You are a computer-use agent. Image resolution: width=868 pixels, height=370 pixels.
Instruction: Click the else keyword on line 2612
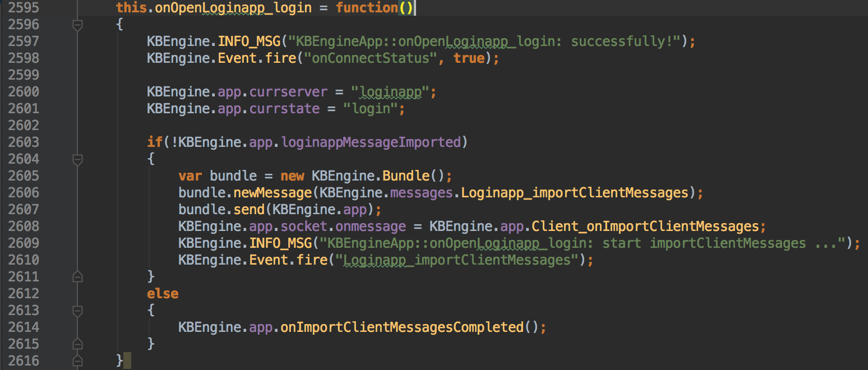point(162,293)
